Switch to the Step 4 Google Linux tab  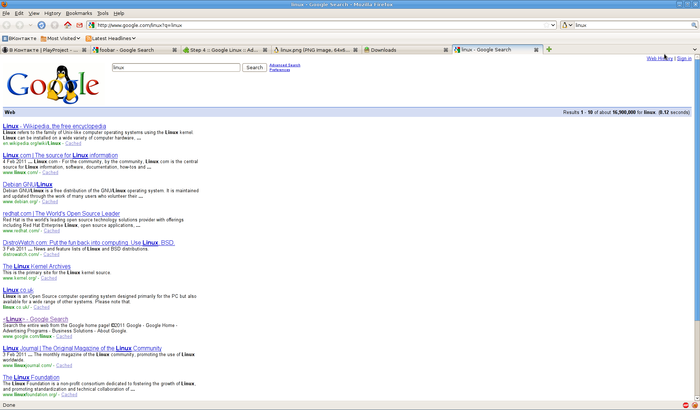click(x=225, y=50)
